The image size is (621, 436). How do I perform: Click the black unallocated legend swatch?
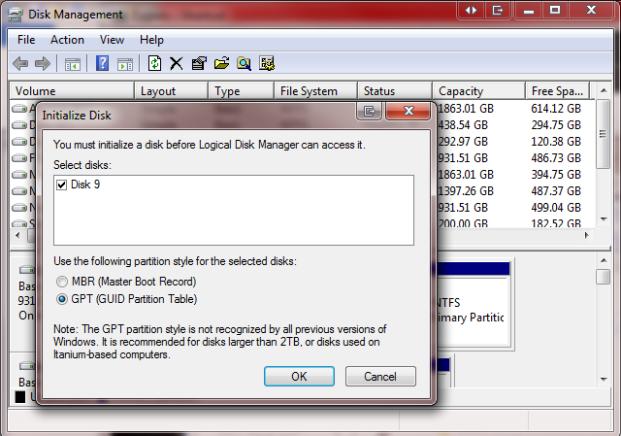pyautogui.click(x=20, y=397)
